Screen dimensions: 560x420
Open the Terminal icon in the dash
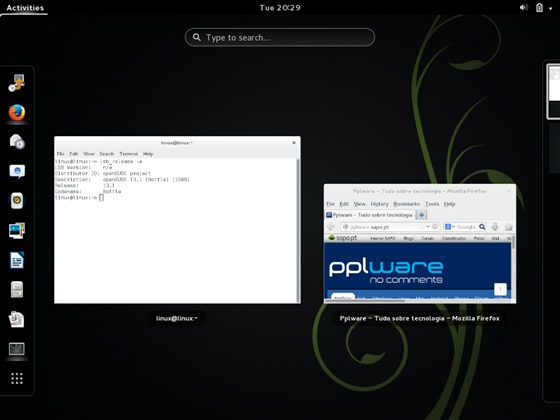(x=17, y=349)
